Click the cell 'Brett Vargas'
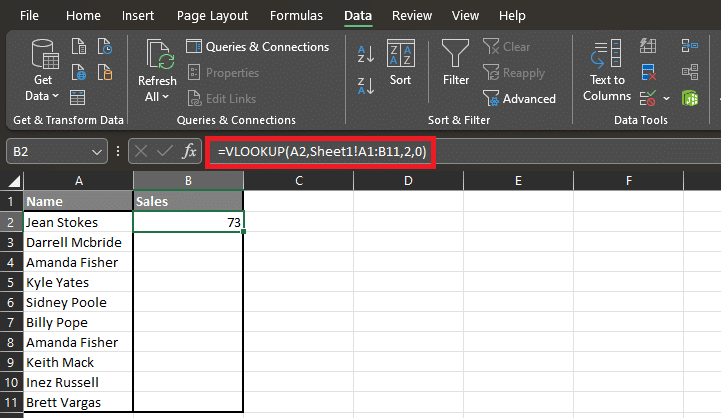This screenshot has height=418, width=721. click(78, 402)
